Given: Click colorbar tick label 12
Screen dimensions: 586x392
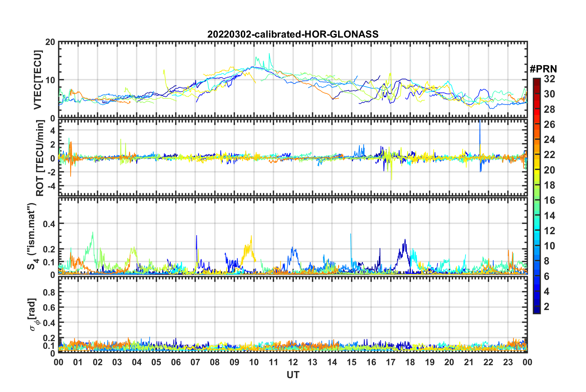Looking at the screenshot, I should coord(549,231).
